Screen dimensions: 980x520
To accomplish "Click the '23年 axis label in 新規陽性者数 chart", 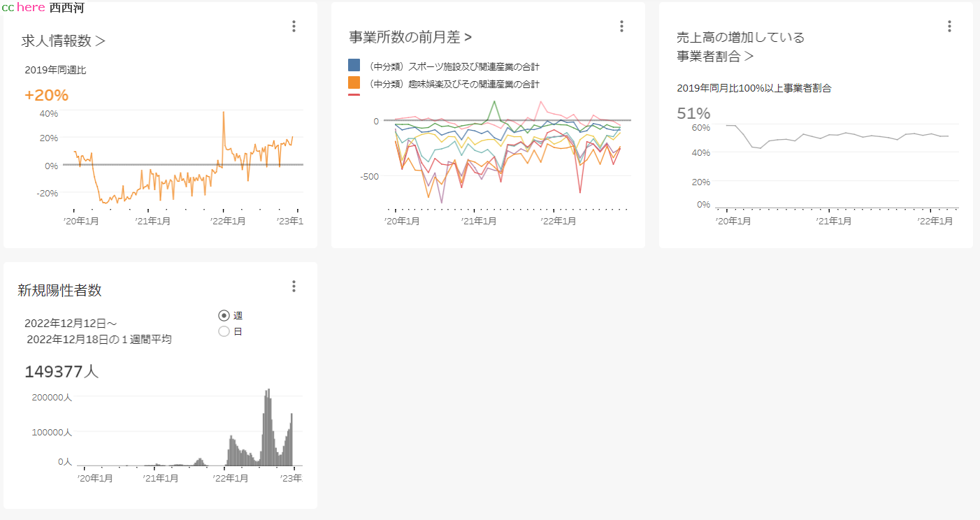I will pyautogui.click(x=291, y=478).
